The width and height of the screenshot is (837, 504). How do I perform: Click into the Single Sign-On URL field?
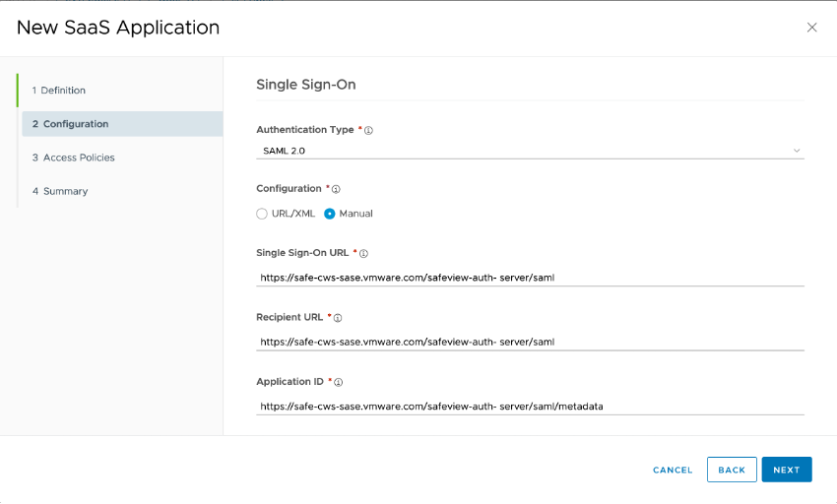529,278
